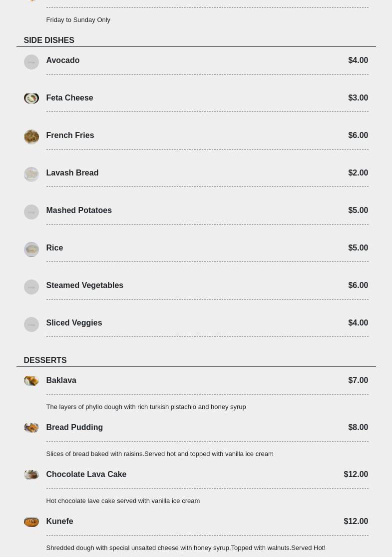392x557 pixels.
Task: Choose Steamed Vegetables from side dishes
Action: [84, 285]
